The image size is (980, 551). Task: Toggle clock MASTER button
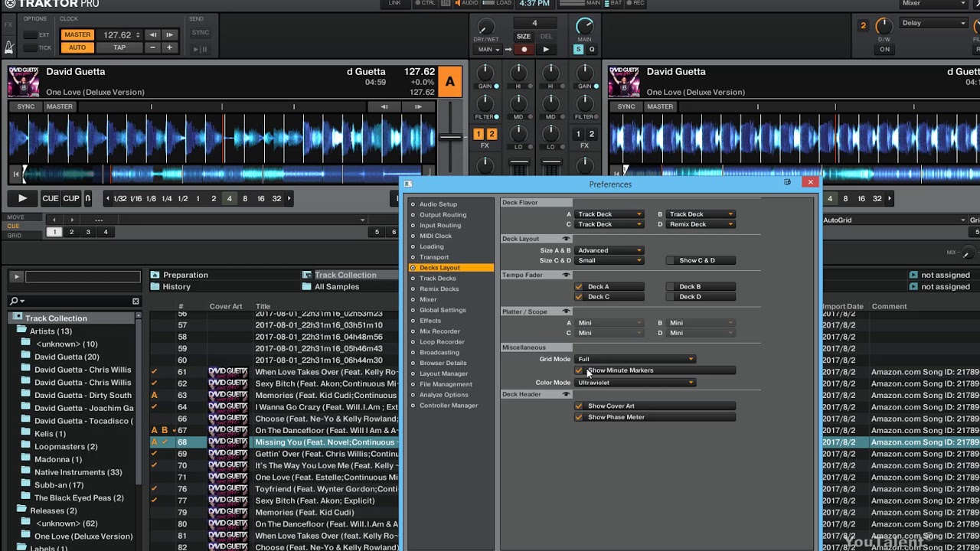tap(77, 34)
